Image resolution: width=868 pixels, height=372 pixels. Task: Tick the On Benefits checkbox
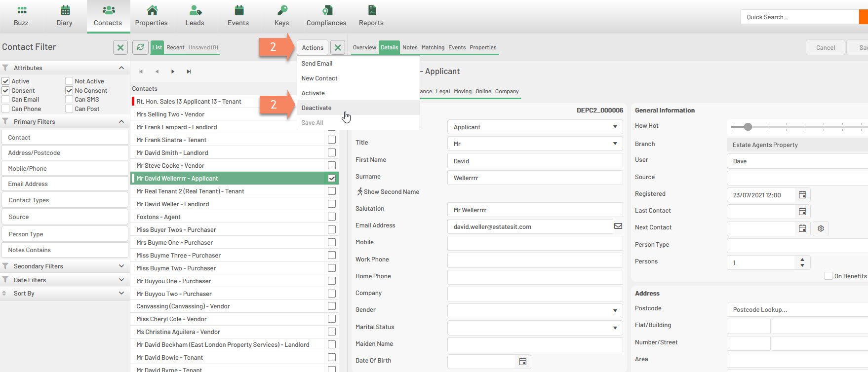pyautogui.click(x=829, y=276)
